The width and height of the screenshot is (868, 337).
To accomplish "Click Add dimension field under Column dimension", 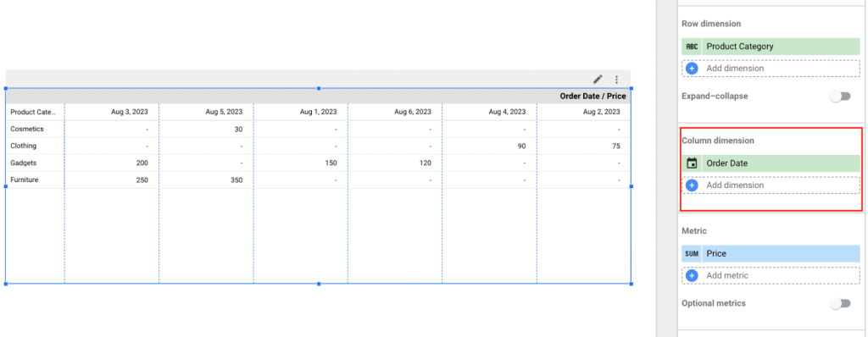I will (771, 185).
